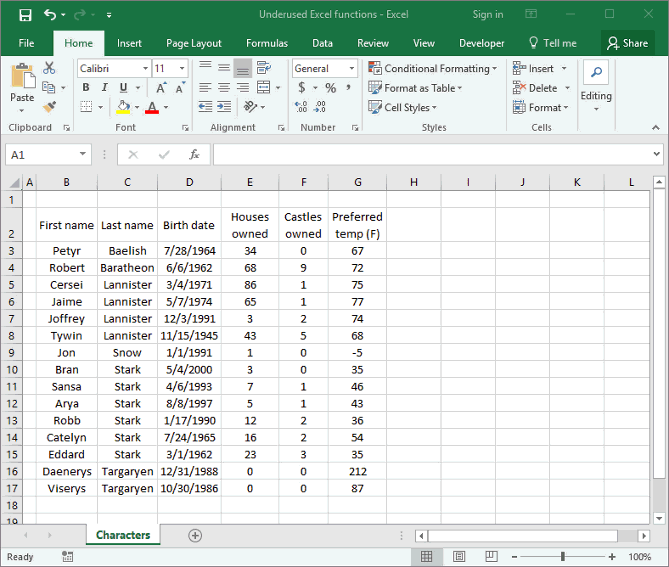This screenshot has width=669, height=567.
Task: Apply accounting dollar number format
Action: [302, 88]
